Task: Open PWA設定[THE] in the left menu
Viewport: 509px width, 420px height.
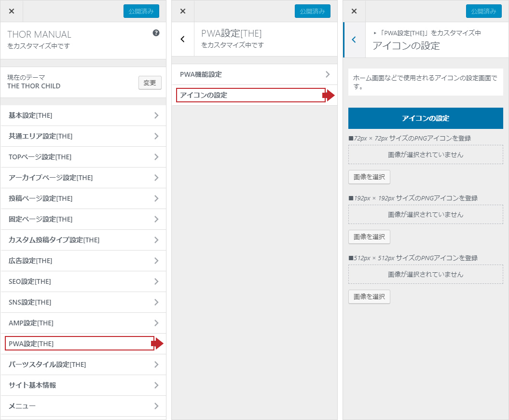Action: tap(80, 344)
